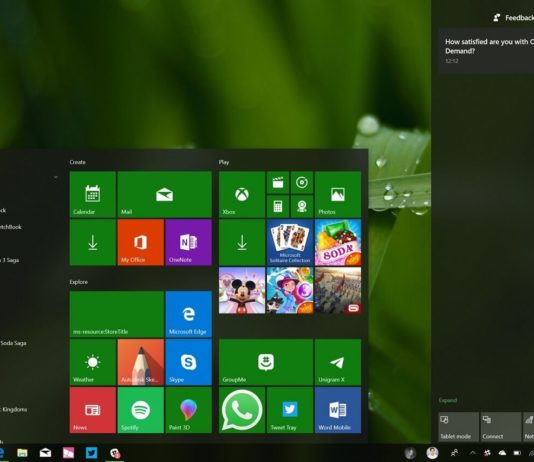
Task: Click the download tile in the Create group
Action: [x=93, y=242]
